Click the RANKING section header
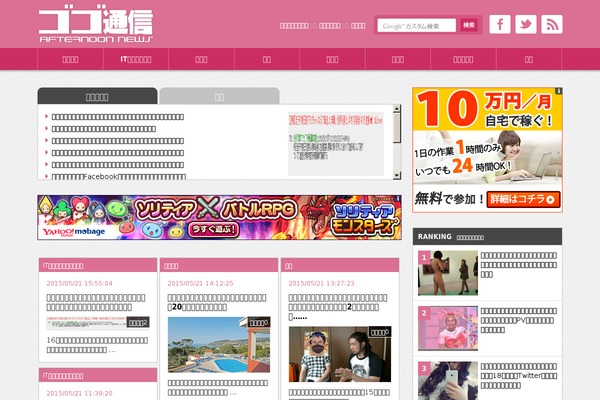This screenshot has height=400, width=600. click(487, 237)
